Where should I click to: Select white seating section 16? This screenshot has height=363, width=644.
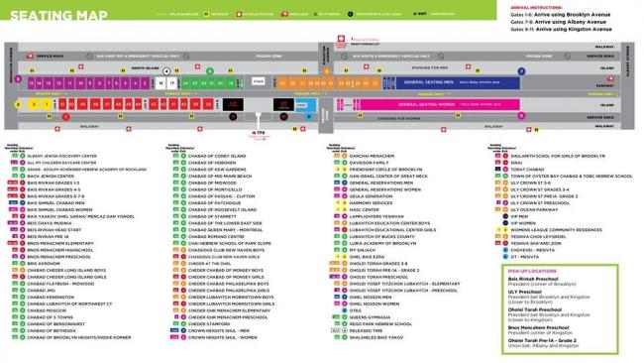(x=161, y=83)
